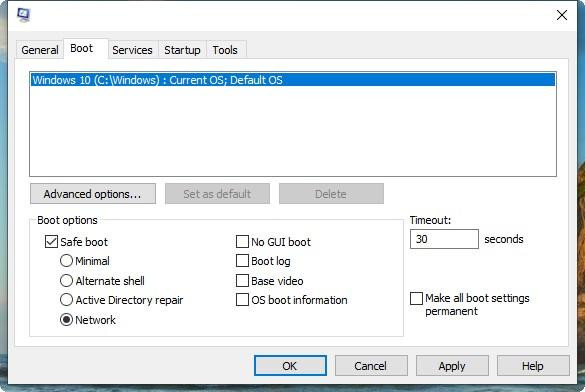Image resolution: width=585 pixels, height=392 pixels.
Task: Click the System Configuration title bar icon
Action: [x=24, y=15]
